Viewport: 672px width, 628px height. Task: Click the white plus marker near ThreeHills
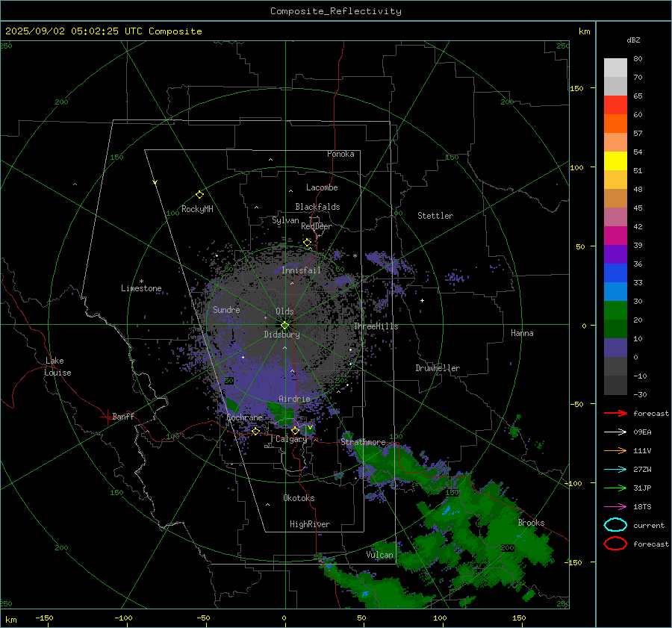(x=422, y=300)
